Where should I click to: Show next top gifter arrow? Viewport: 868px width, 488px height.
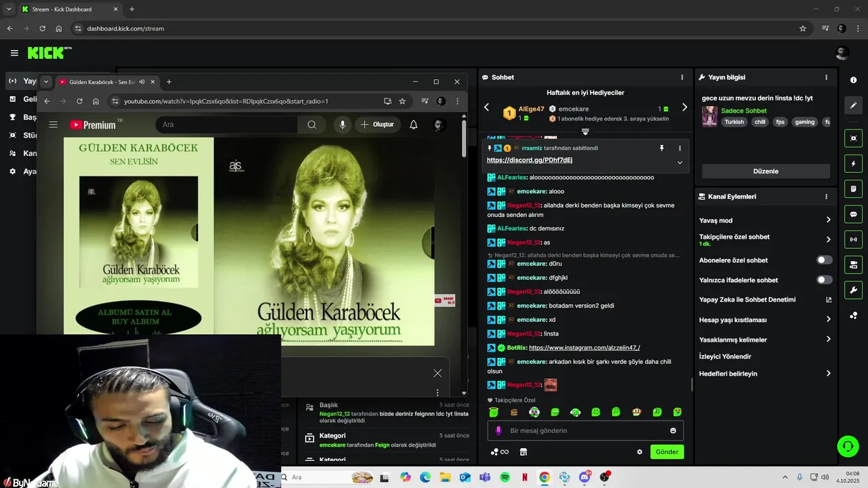point(684,107)
